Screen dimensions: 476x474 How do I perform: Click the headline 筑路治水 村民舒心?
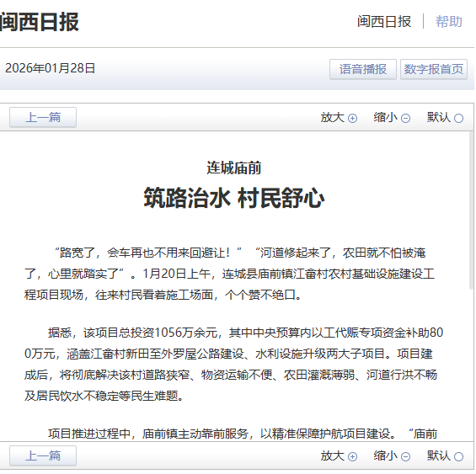[233, 198]
